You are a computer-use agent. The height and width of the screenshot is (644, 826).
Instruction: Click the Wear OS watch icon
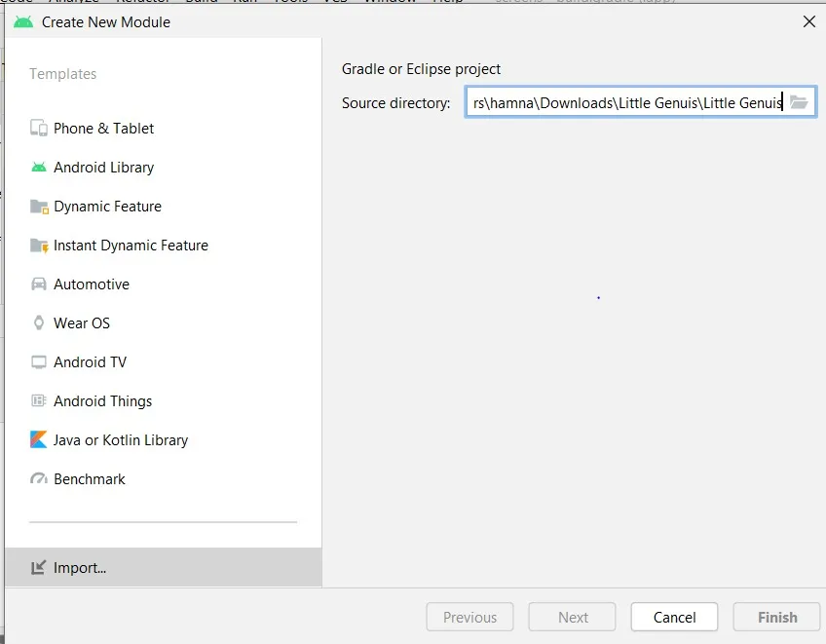point(39,323)
